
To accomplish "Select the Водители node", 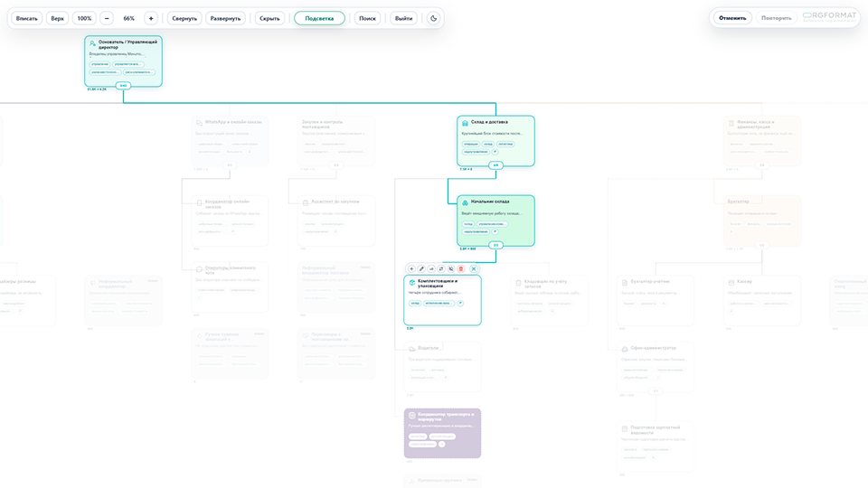I will pos(442,367).
